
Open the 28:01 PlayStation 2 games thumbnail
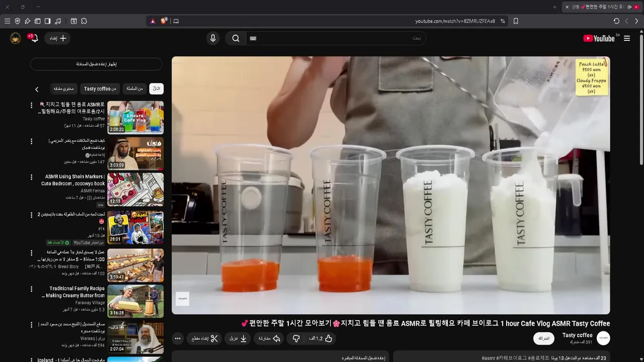click(x=135, y=227)
